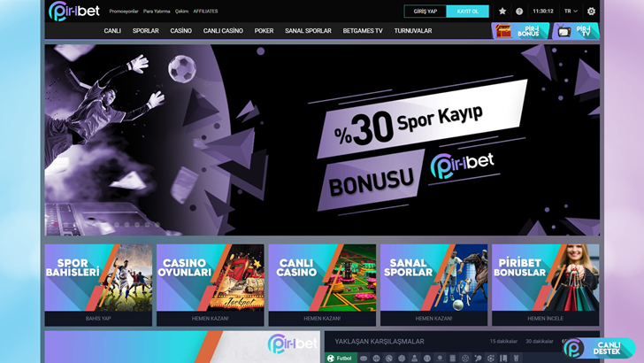Click the Piribet logo in the header
This screenshot has height=363, width=644.
coord(74,12)
